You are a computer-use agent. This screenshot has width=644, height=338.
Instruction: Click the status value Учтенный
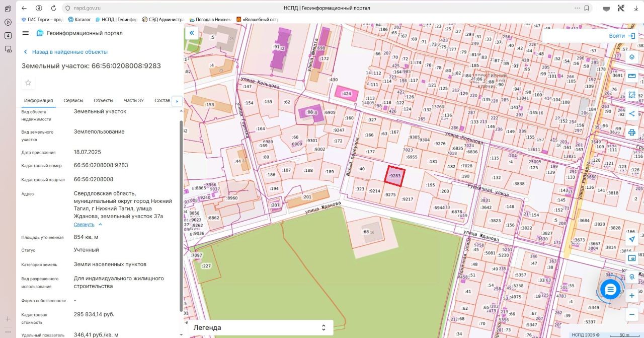[87, 250]
